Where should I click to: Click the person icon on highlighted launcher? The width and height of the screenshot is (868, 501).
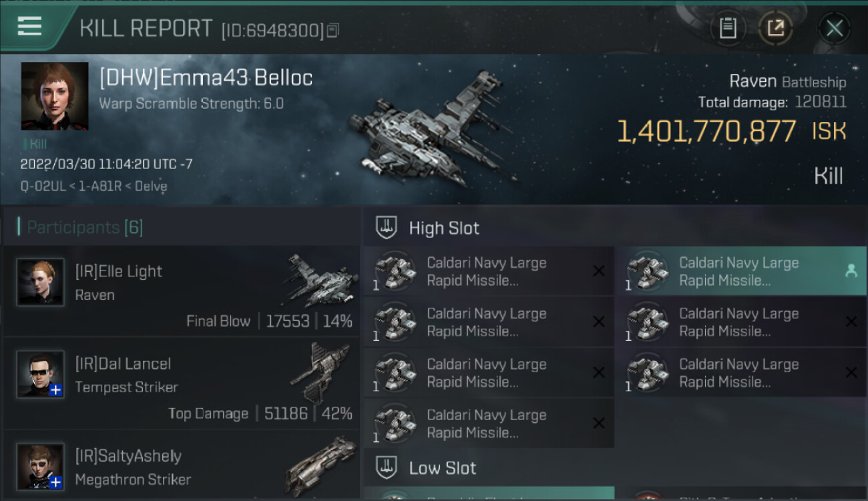coord(851,271)
